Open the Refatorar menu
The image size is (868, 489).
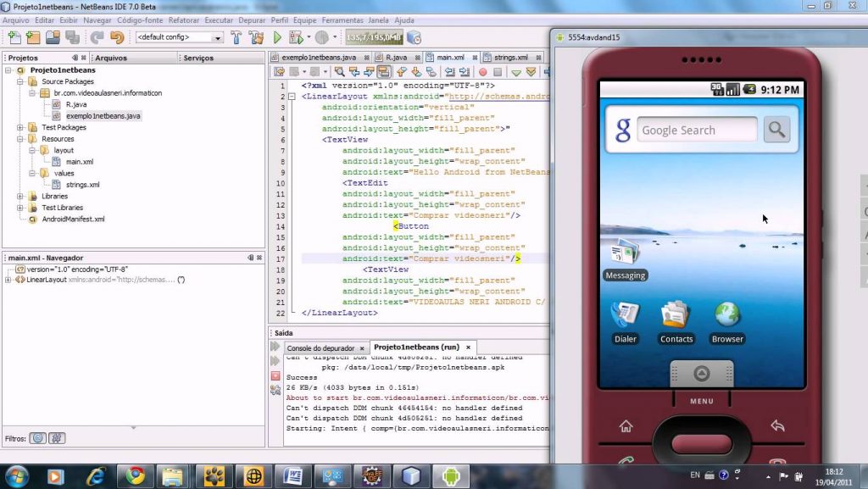[x=184, y=19]
